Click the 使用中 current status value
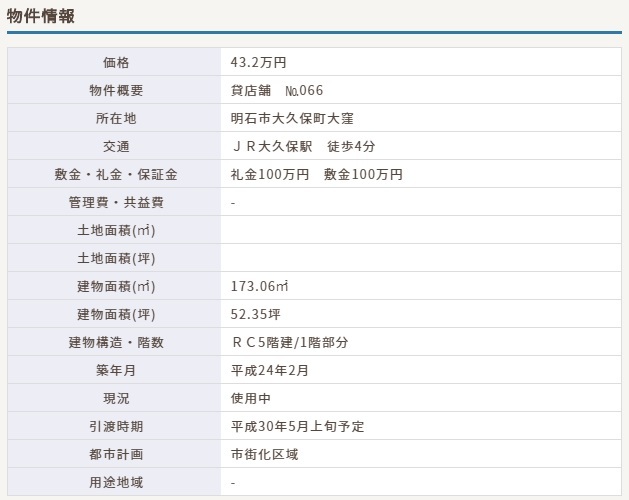Image resolution: width=629 pixels, height=500 pixels. [251, 399]
